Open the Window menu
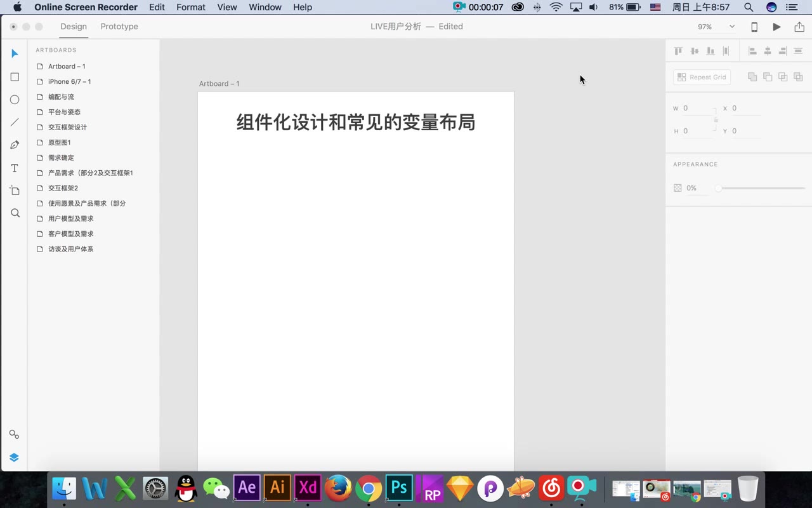This screenshot has width=812, height=508. pos(265,7)
